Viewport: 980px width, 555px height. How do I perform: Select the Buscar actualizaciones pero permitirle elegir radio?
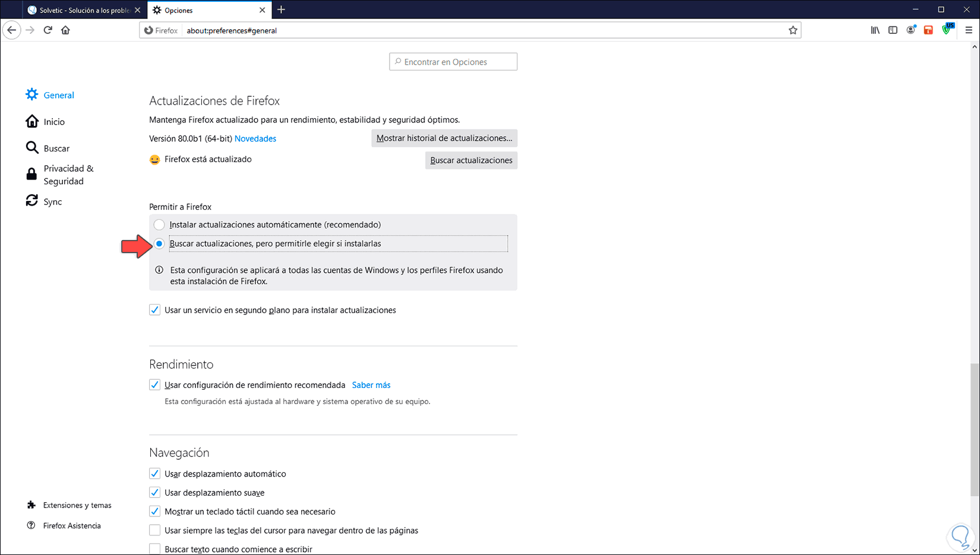(x=159, y=244)
